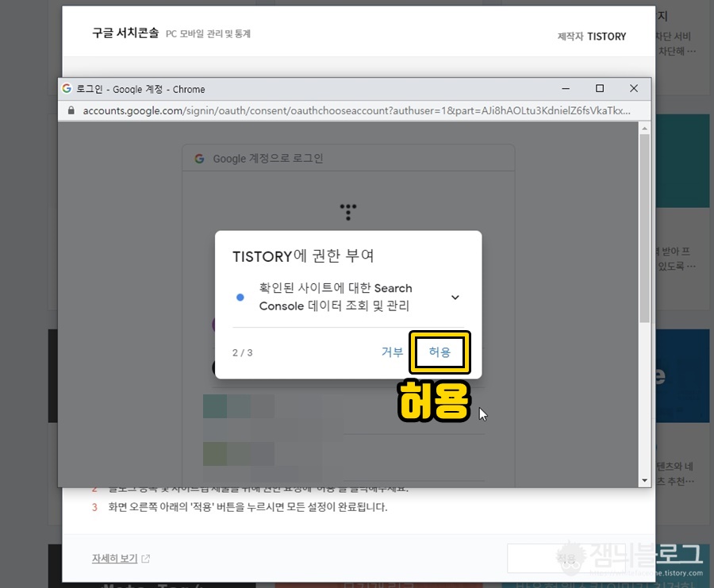Minimize the Google login Chrome popup
714x588 pixels.
tap(566, 88)
